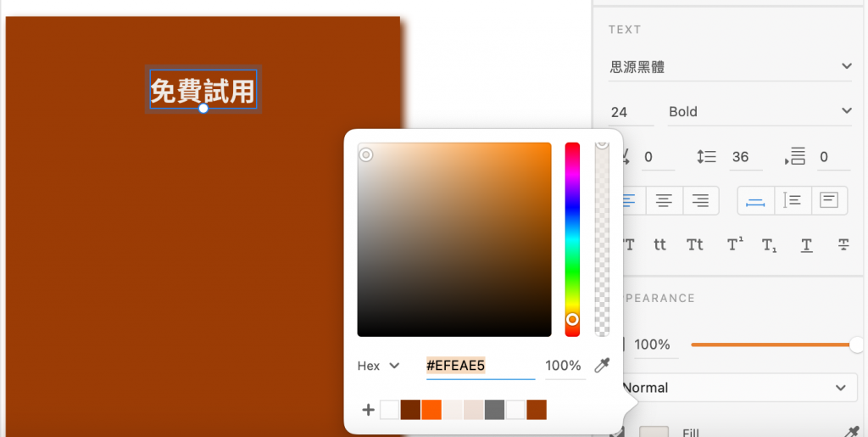Add current color to swatches with plus

[x=368, y=410]
